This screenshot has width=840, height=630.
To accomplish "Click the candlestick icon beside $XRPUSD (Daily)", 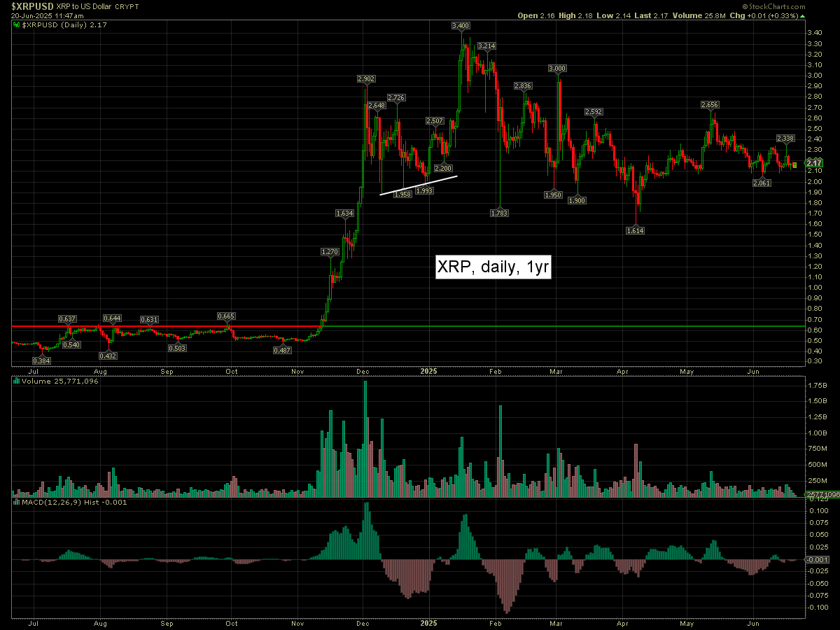I will [17, 24].
